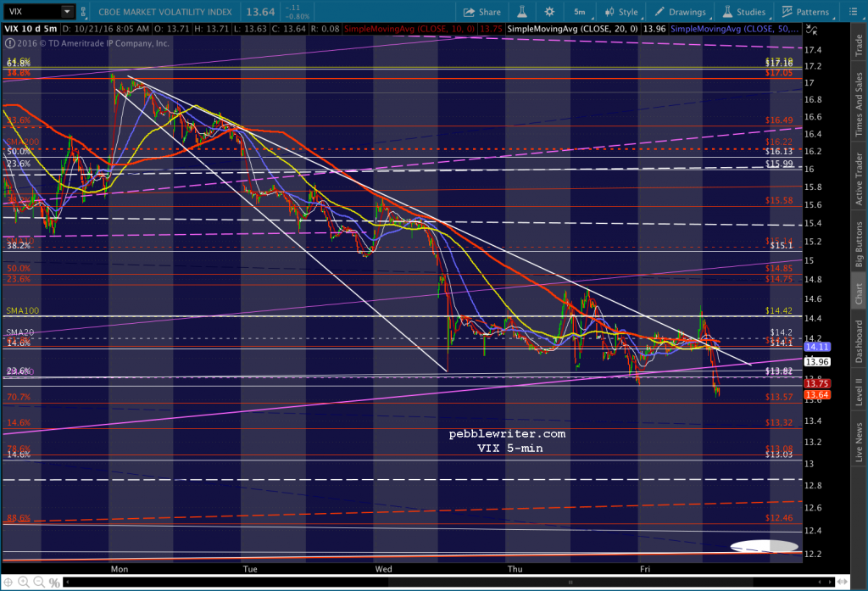Click the crosshair pan icon at bottom left
Image resolution: width=868 pixels, height=591 pixels.
8,583
